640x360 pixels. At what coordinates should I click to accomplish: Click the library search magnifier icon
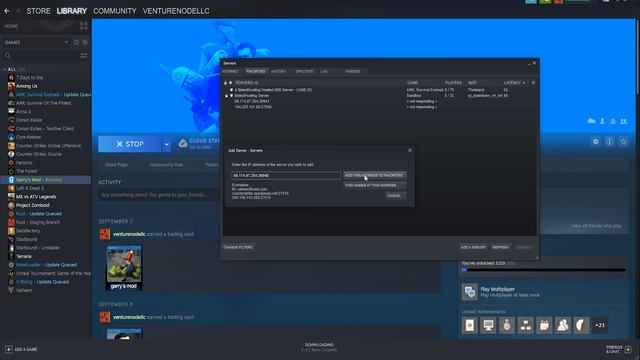7,56
